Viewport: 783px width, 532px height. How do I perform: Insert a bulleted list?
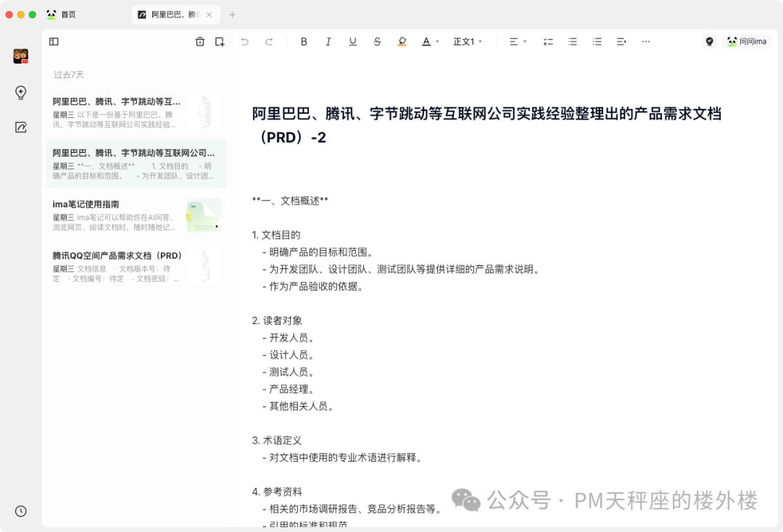pyautogui.click(x=572, y=41)
